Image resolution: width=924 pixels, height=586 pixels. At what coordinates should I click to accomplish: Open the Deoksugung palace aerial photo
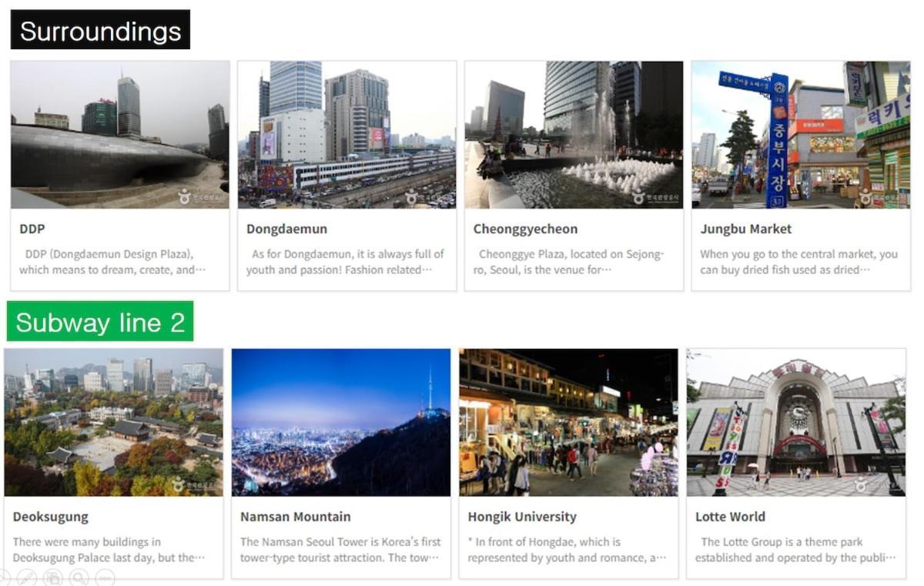pos(113,422)
